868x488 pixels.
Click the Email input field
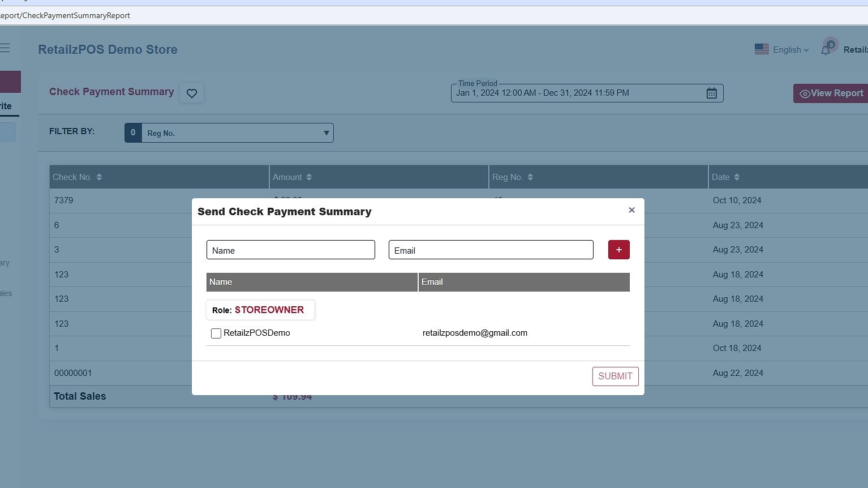[x=491, y=250]
